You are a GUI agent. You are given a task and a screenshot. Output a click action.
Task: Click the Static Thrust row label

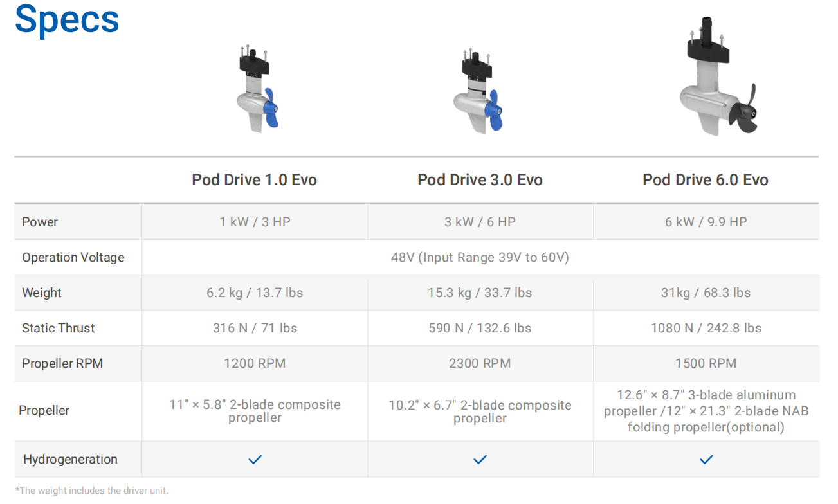point(59,328)
